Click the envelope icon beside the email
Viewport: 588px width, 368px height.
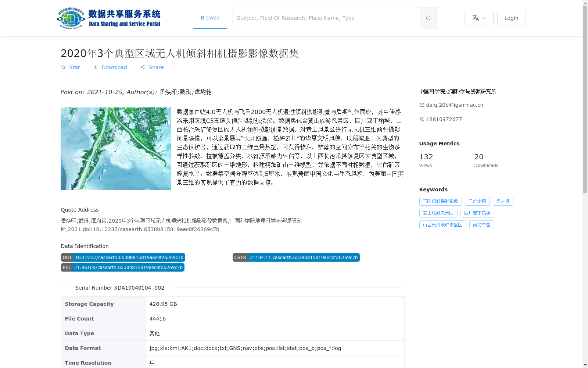pos(422,105)
